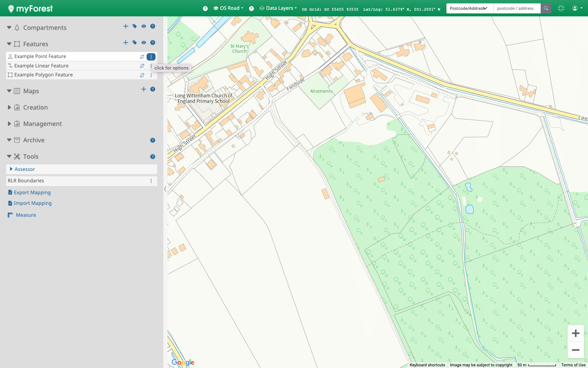Click the Features tag label icon

[x=135, y=43]
